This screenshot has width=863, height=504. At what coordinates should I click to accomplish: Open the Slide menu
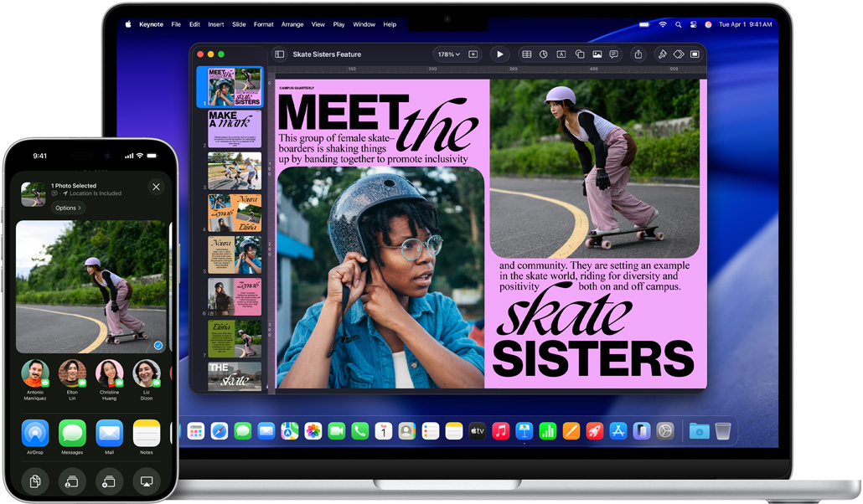[x=239, y=24]
